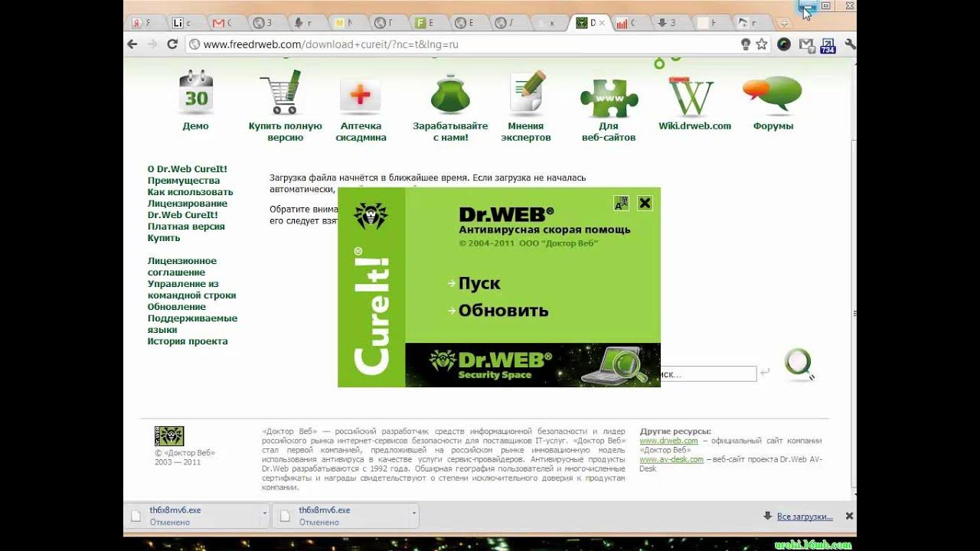The image size is (980, 551).
Task: Close the active Dr.Web tab
Action: click(x=602, y=23)
